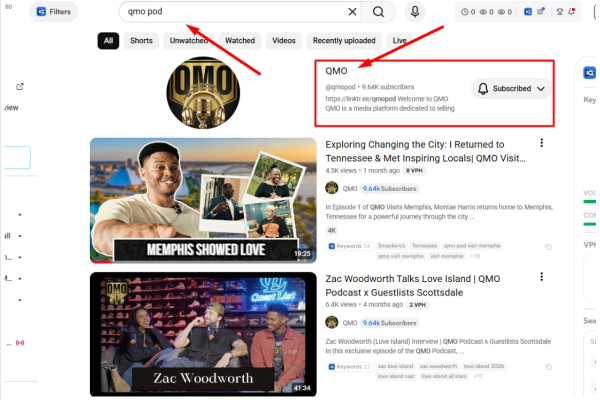Screen dimensions: 600x400
Task: Select the Videos filter chip
Action: point(284,41)
